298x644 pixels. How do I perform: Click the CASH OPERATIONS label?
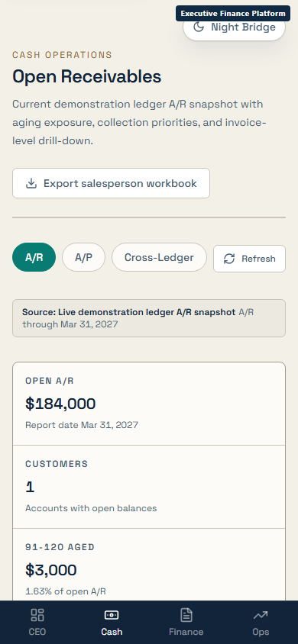pyautogui.click(x=62, y=55)
